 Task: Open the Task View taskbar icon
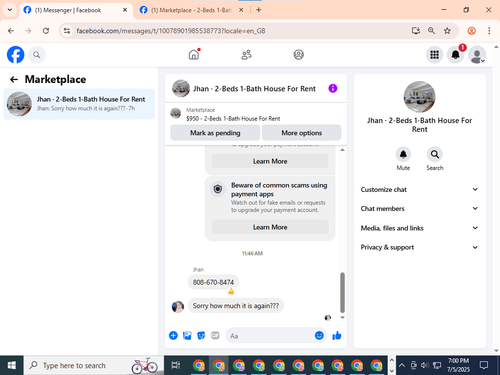tap(176, 365)
